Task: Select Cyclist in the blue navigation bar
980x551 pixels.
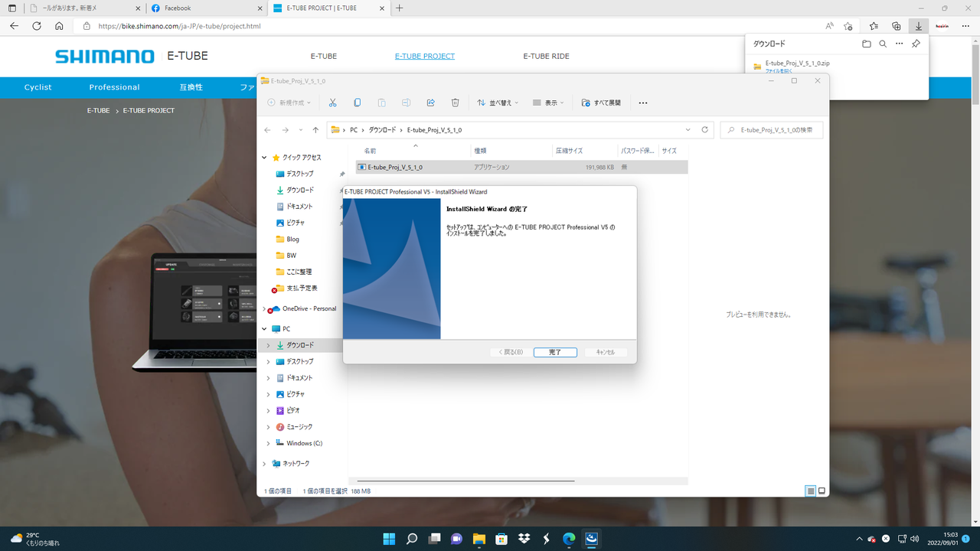Action: tap(38, 87)
